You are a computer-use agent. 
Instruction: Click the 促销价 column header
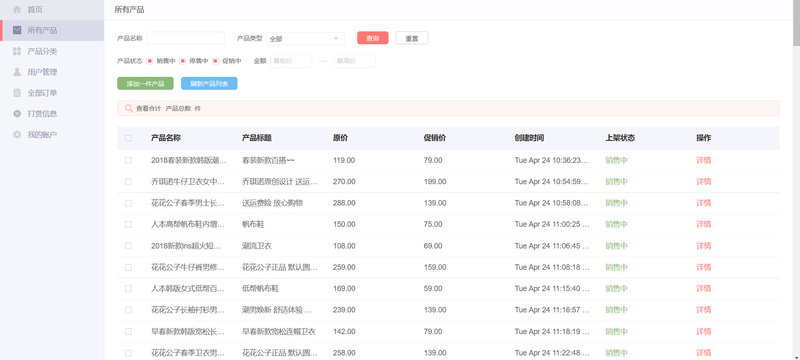click(x=435, y=138)
